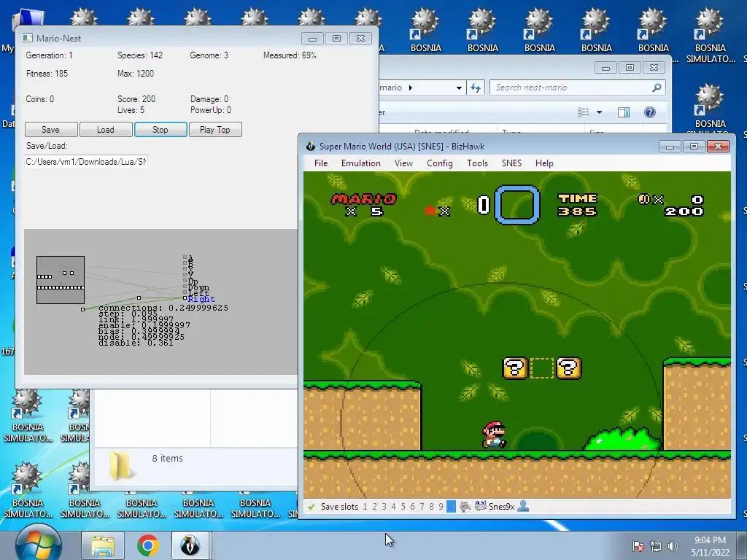Click the Play Top button in Mario-Neat
This screenshot has height=560, width=747.
(215, 130)
